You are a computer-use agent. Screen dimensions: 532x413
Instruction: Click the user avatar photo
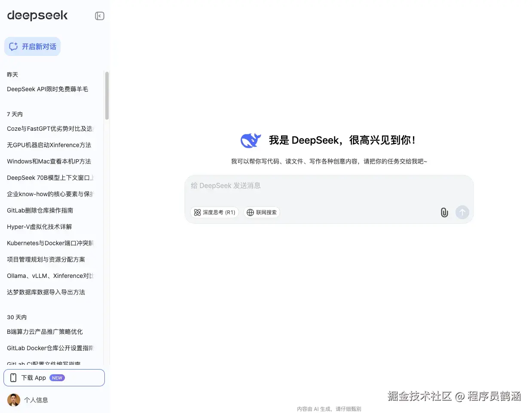(14, 400)
